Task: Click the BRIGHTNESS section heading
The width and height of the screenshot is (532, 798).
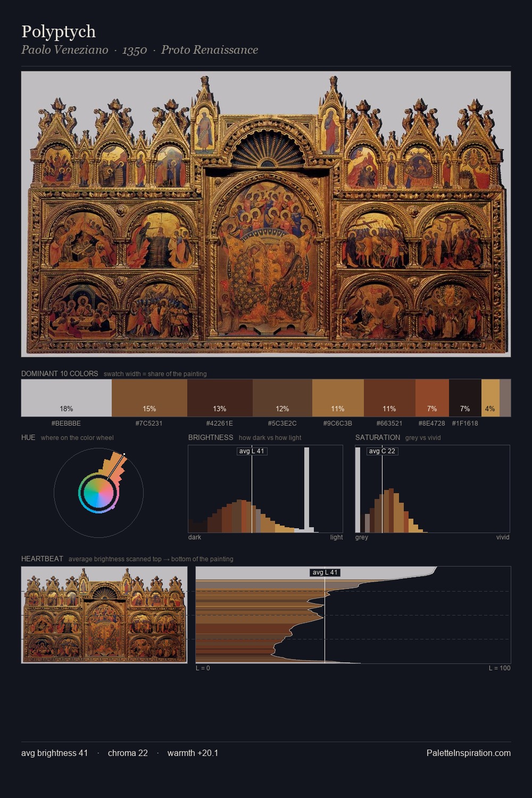Action: pos(211,437)
